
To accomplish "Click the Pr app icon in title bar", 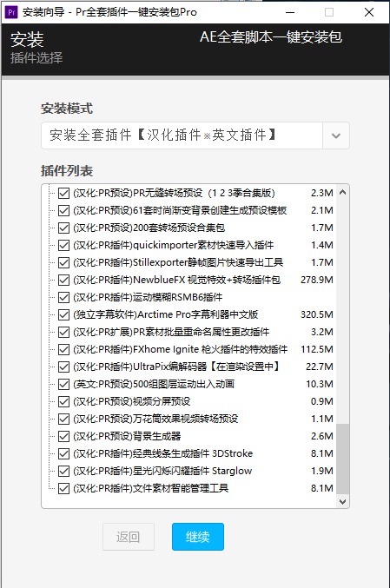I will tap(11, 12).
